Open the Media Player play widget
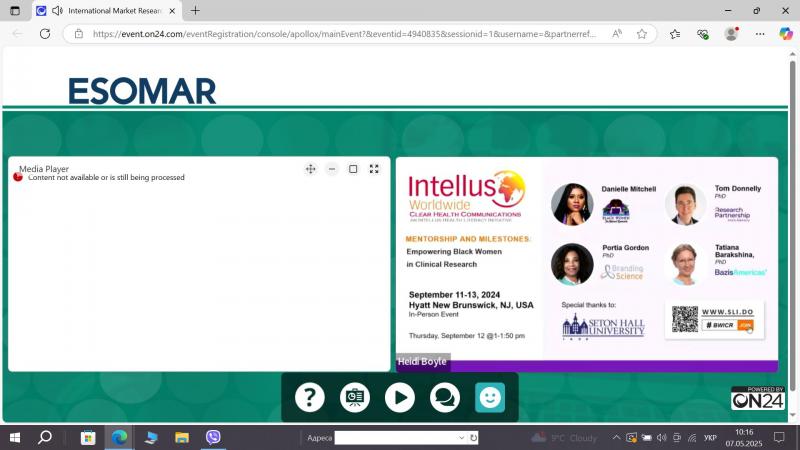This screenshot has height=450, width=800. click(399, 397)
